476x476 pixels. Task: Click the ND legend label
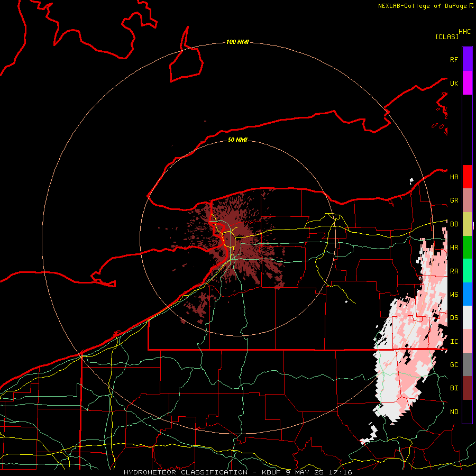click(454, 412)
